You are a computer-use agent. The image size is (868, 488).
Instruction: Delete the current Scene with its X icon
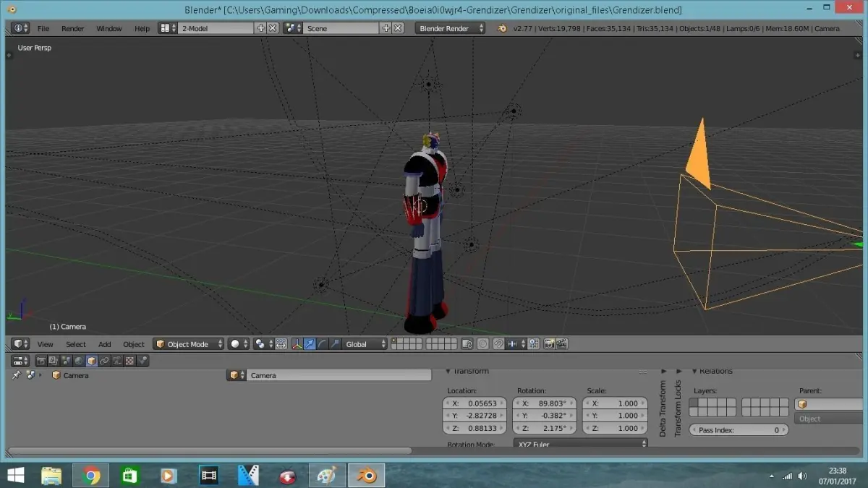coord(398,28)
